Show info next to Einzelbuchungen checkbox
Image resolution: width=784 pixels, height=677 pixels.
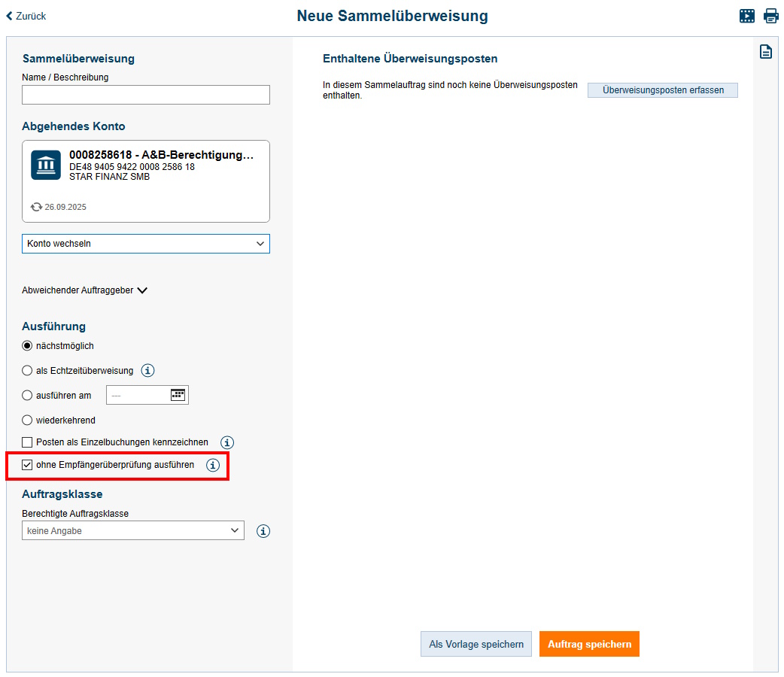click(x=226, y=442)
